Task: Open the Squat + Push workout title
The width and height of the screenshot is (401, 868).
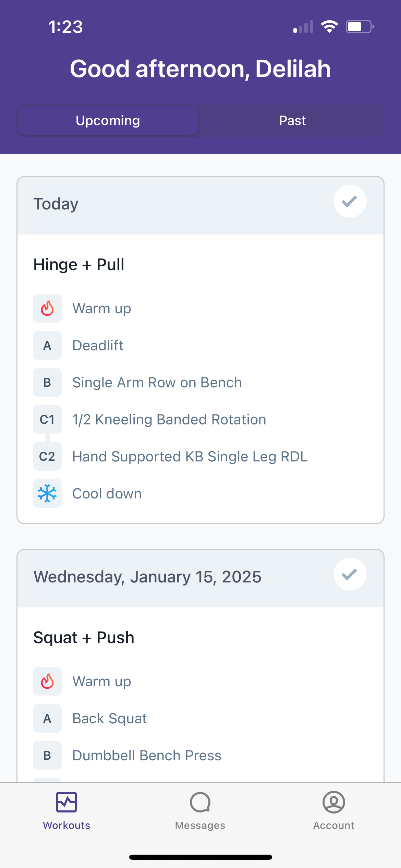Action: tap(84, 637)
